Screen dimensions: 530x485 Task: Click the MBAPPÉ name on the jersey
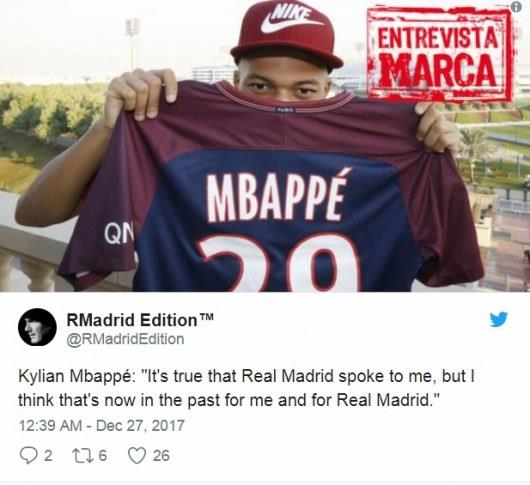click(277, 197)
